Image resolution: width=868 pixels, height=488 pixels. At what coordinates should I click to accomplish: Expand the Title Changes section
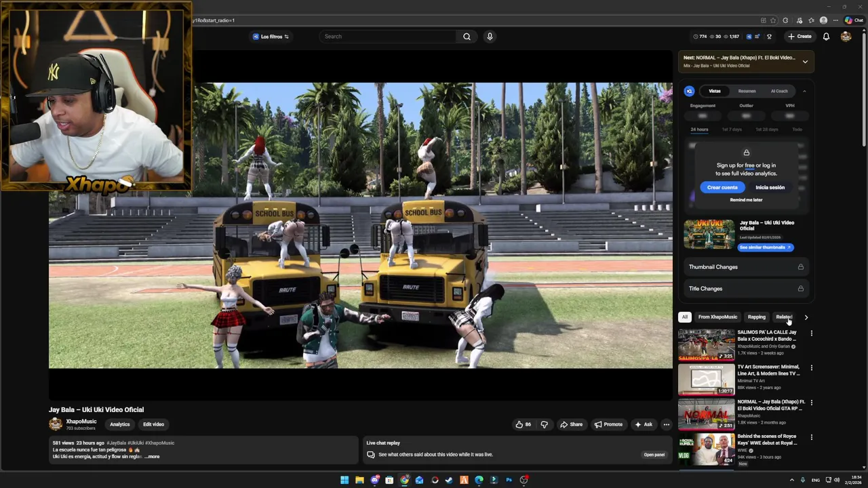[746, 289]
